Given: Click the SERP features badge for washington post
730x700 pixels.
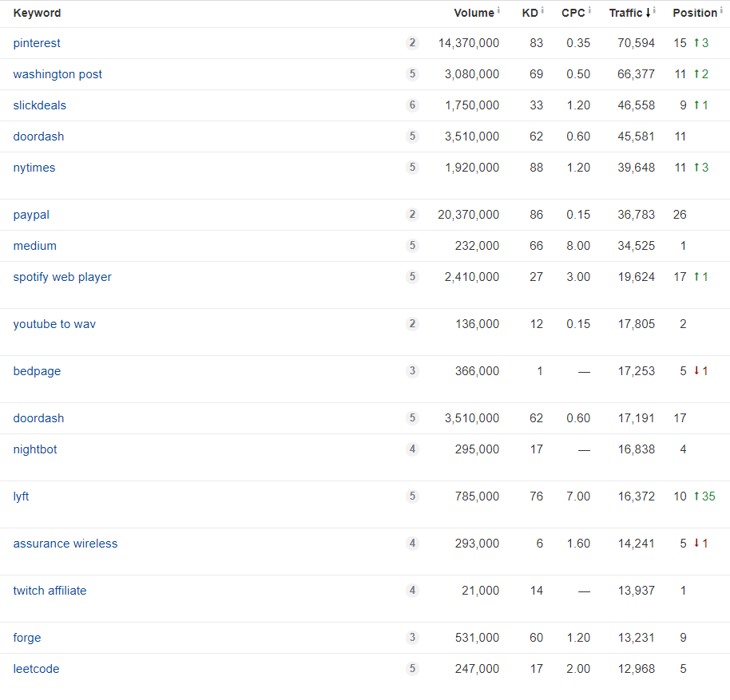Looking at the screenshot, I should [x=412, y=74].
